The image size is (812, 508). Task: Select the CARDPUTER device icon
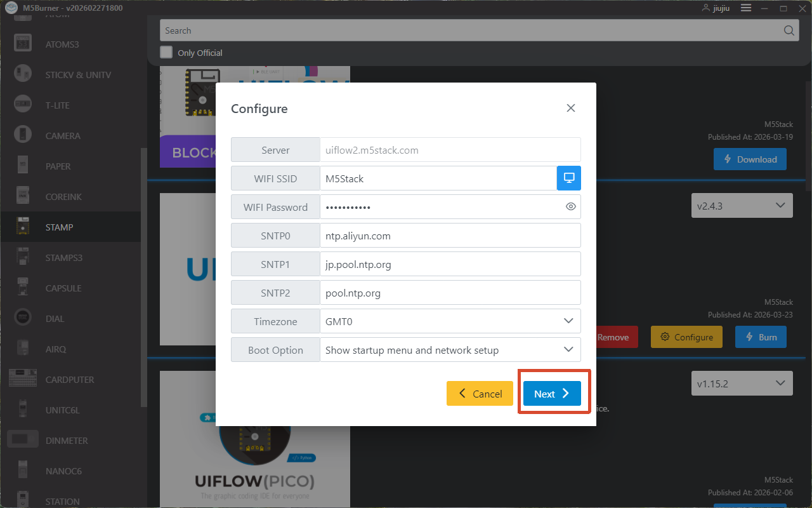pos(23,380)
